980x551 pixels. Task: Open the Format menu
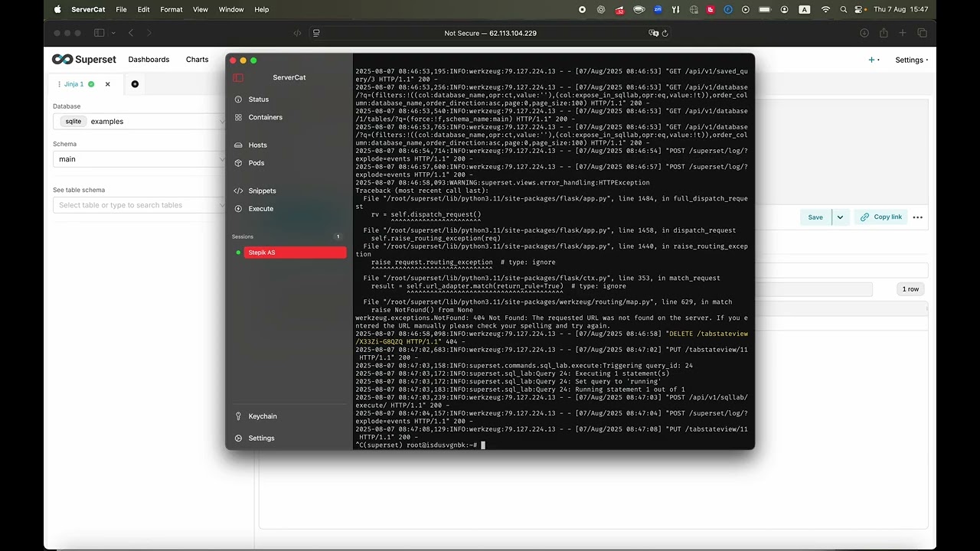tap(171, 9)
